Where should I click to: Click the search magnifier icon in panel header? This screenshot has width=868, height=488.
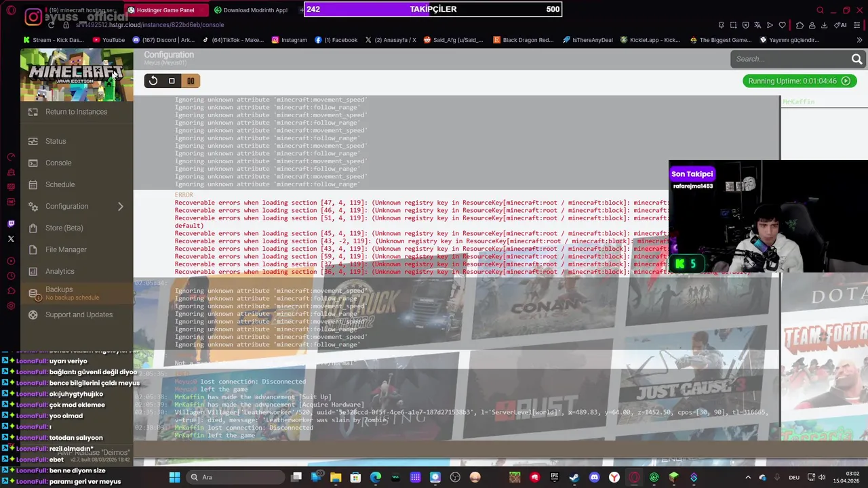[x=856, y=59]
